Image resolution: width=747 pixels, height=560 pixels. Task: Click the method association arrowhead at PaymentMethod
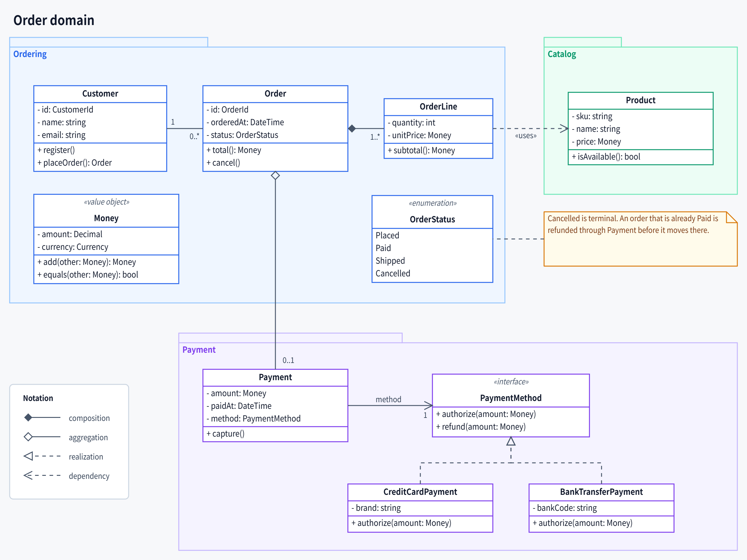428,406
